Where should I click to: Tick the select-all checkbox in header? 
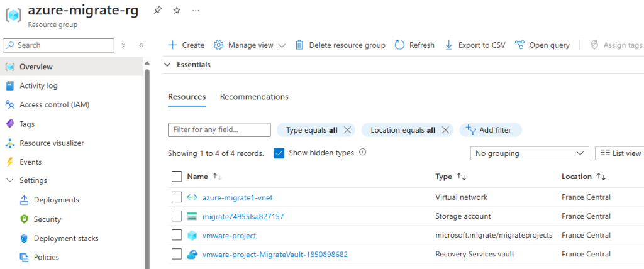177,177
